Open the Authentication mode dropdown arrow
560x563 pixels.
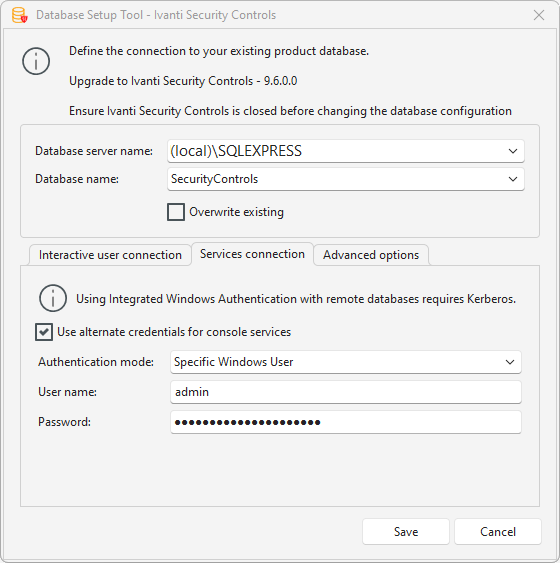pos(510,362)
